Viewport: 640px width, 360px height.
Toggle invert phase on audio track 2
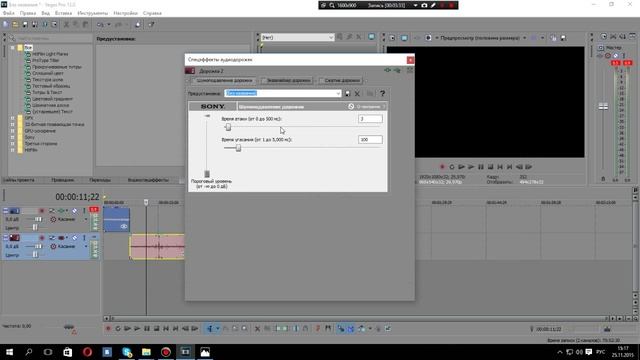coord(52,238)
